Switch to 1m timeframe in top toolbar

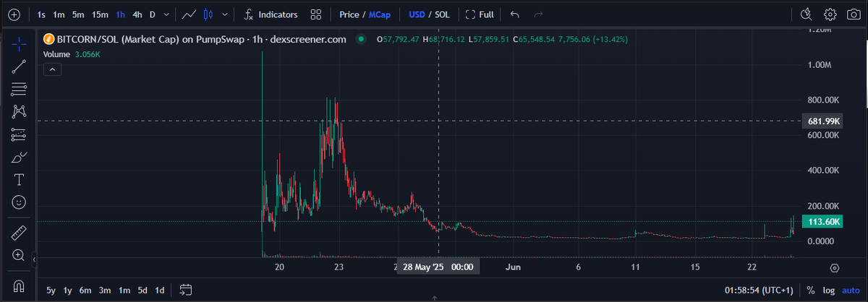(59, 14)
